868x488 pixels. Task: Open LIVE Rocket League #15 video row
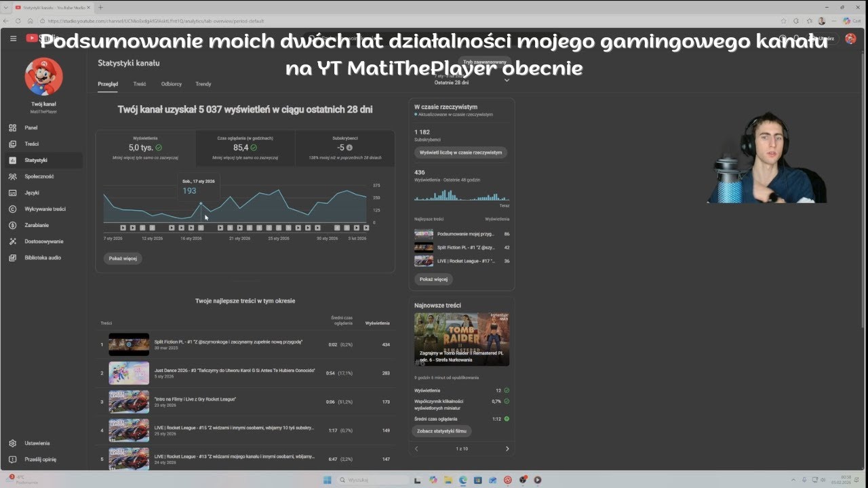[245, 430]
